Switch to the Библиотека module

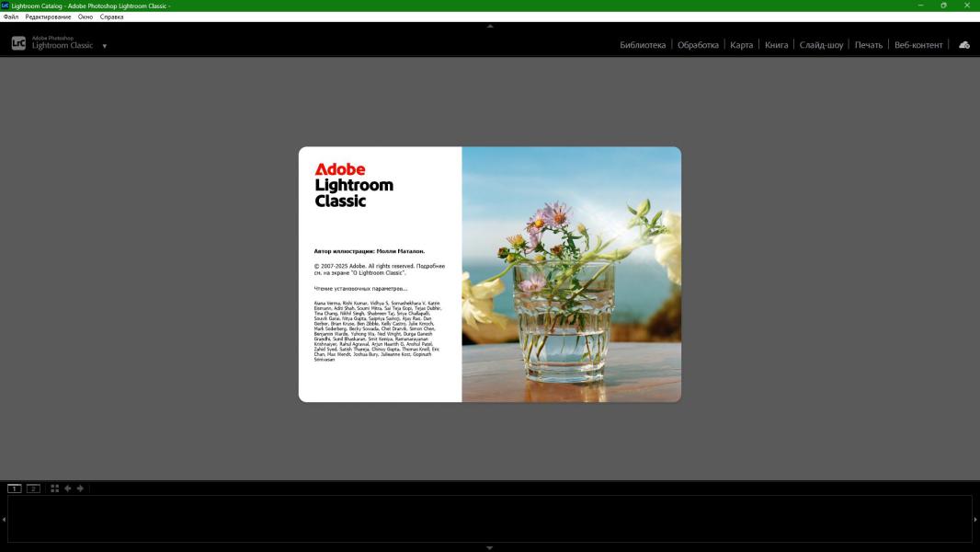[643, 45]
